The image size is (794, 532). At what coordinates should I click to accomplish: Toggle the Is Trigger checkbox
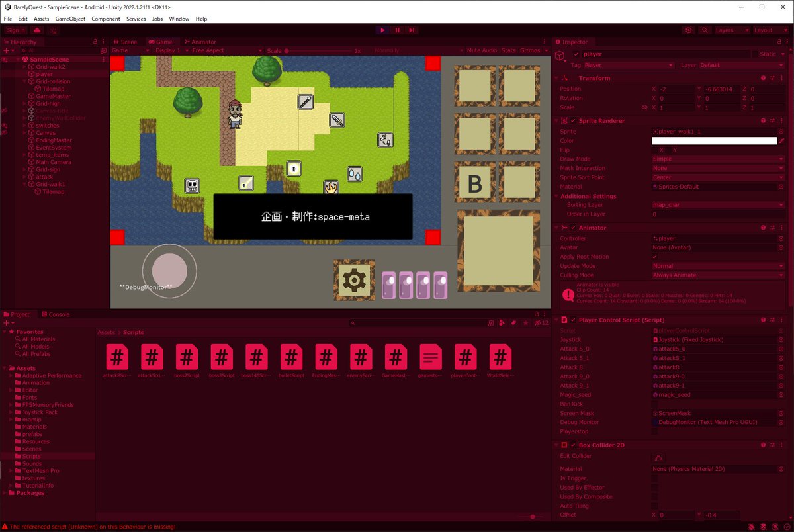coord(655,478)
